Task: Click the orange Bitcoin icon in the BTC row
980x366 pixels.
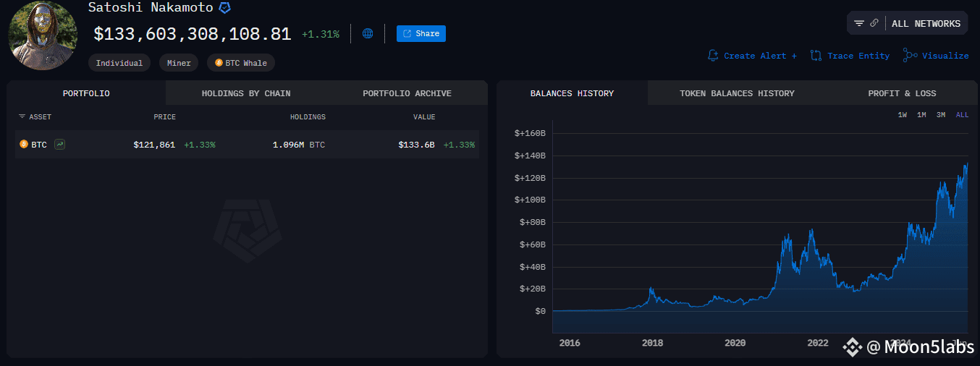Action: click(24, 145)
